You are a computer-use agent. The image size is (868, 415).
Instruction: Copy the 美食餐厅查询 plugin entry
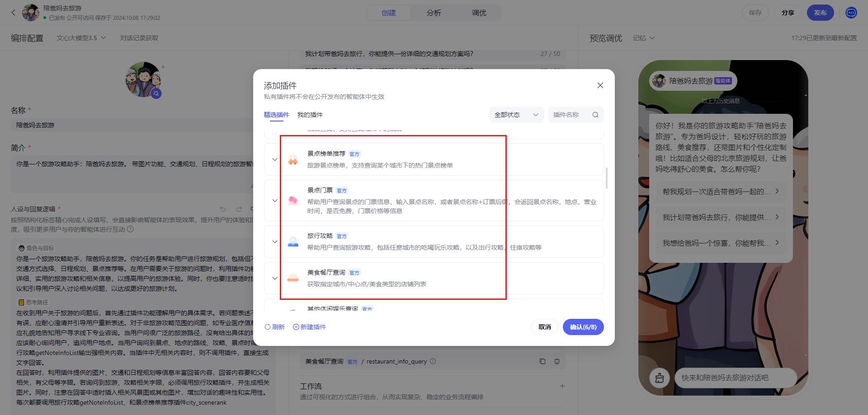(542, 361)
